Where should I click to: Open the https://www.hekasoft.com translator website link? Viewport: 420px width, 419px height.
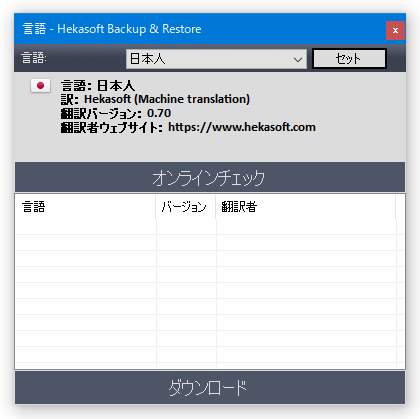(x=242, y=127)
